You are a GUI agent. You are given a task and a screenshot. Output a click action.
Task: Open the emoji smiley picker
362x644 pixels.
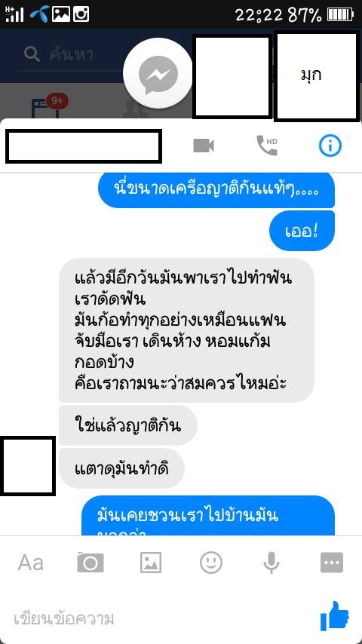211,563
